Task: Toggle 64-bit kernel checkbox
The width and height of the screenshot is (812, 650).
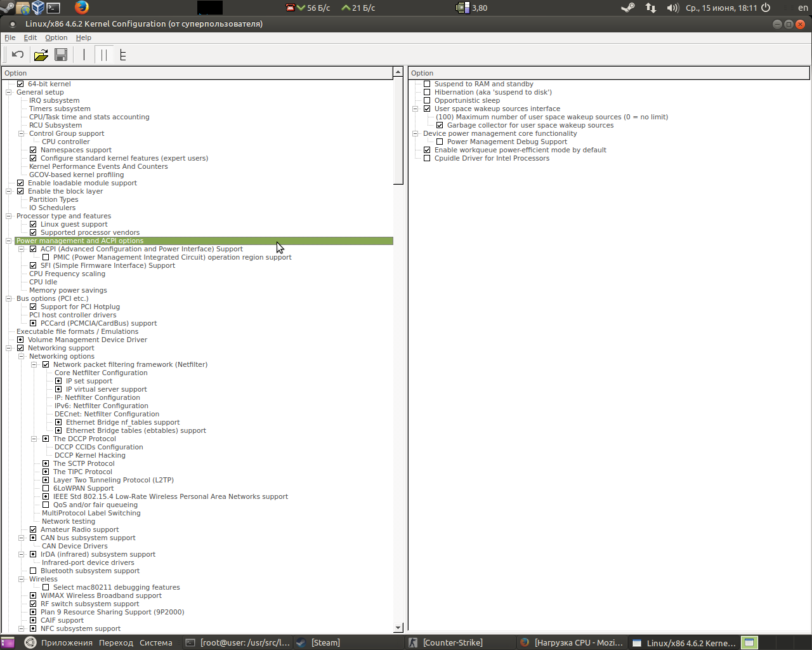Action: click(x=20, y=84)
